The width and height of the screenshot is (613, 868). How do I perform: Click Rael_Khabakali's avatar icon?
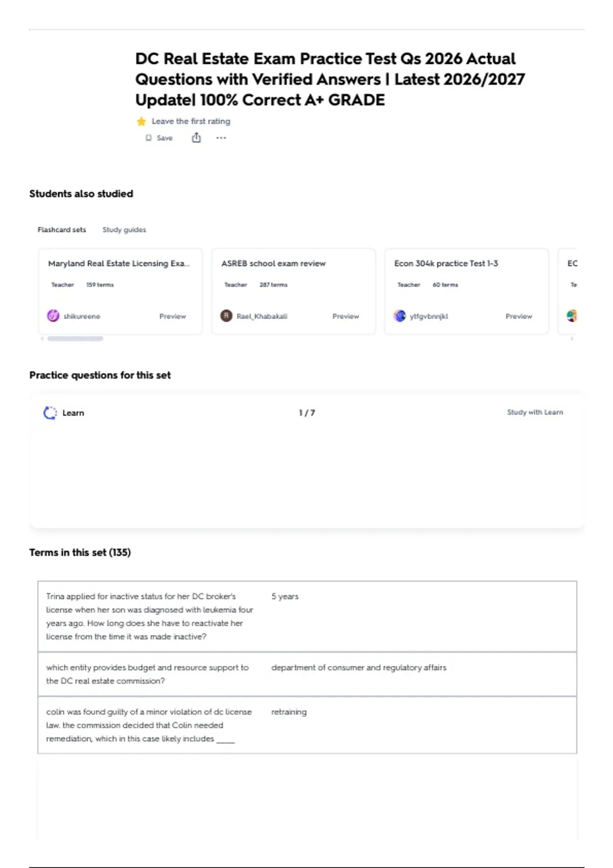226,316
